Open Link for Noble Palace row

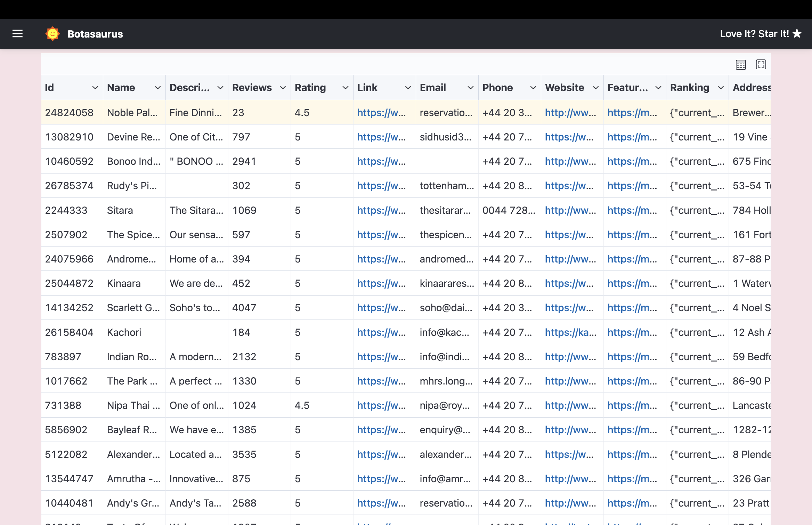pyautogui.click(x=381, y=113)
